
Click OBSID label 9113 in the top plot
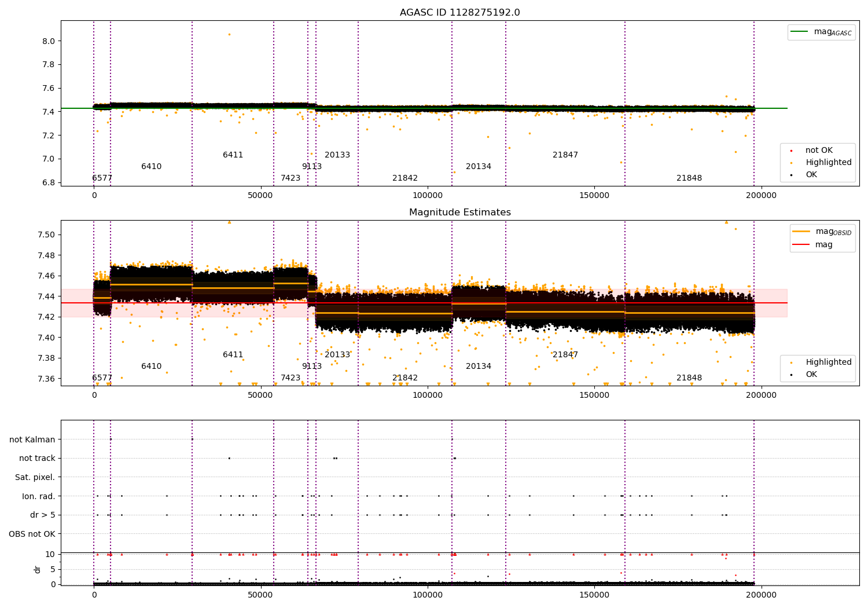click(x=312, y=167)
